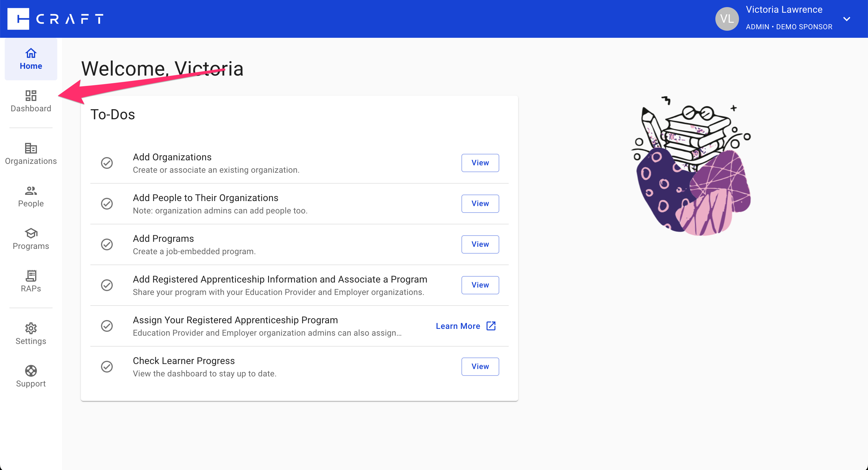Click the Craft logo in header
Screen dimensions: 868x470
click(56, 19)
